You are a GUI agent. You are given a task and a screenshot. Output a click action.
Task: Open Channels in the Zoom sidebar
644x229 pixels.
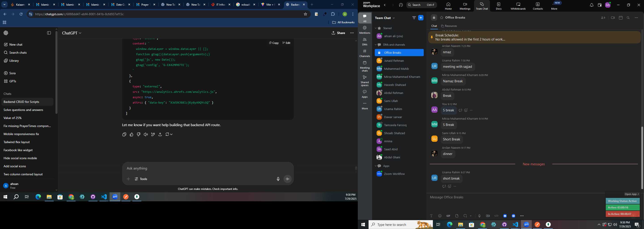[365, 53]
